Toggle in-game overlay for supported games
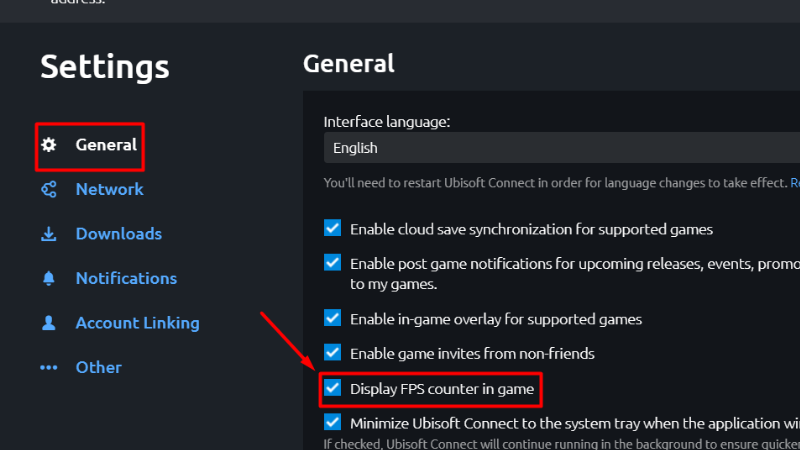The image size is (800, 450). pos(333,318)
